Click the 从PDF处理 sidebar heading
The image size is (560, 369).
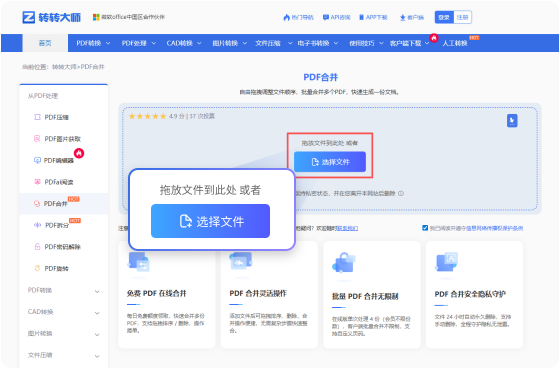coord(43,96)
